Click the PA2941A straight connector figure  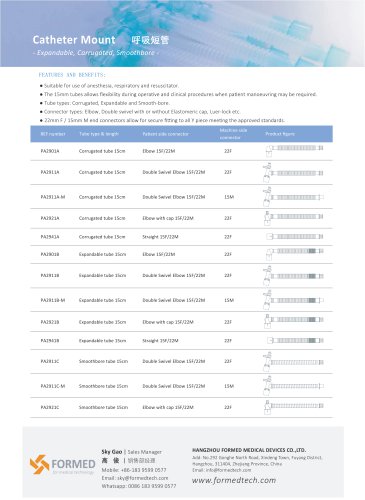pos(295,237)
